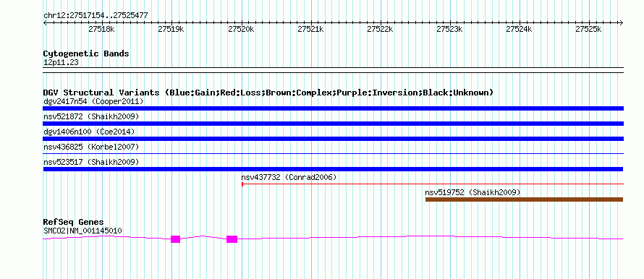Click the brown nsv519752 (Shaikh2009) complex bar
The width and height of the screenshot is (644, 279).
(524, 199)
